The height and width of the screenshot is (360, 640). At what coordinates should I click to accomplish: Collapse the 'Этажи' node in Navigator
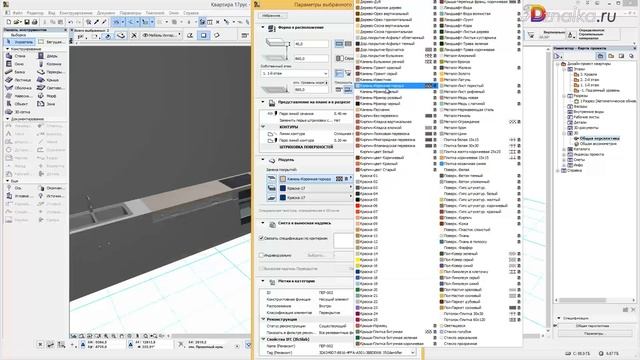[x=564, y=69]
